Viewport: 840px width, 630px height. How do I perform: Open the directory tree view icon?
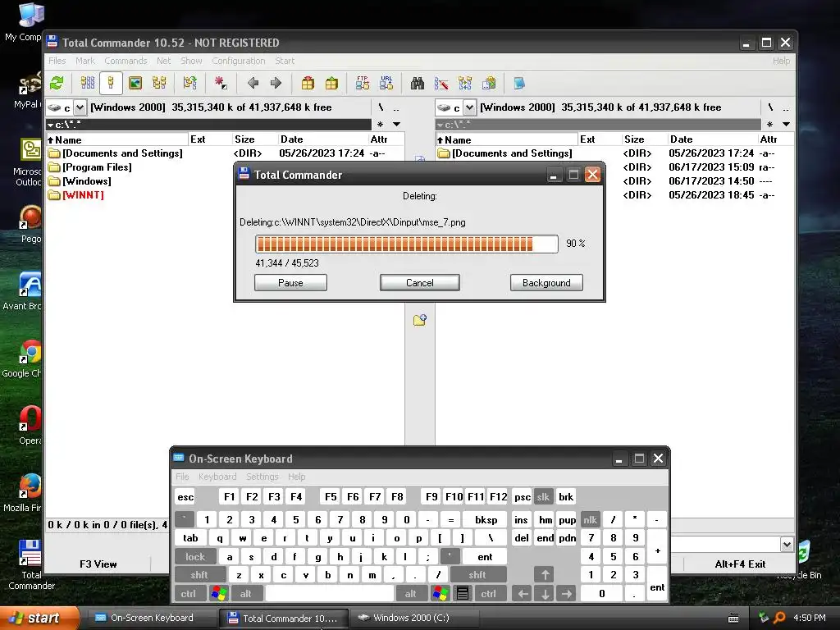click(159, 83)
